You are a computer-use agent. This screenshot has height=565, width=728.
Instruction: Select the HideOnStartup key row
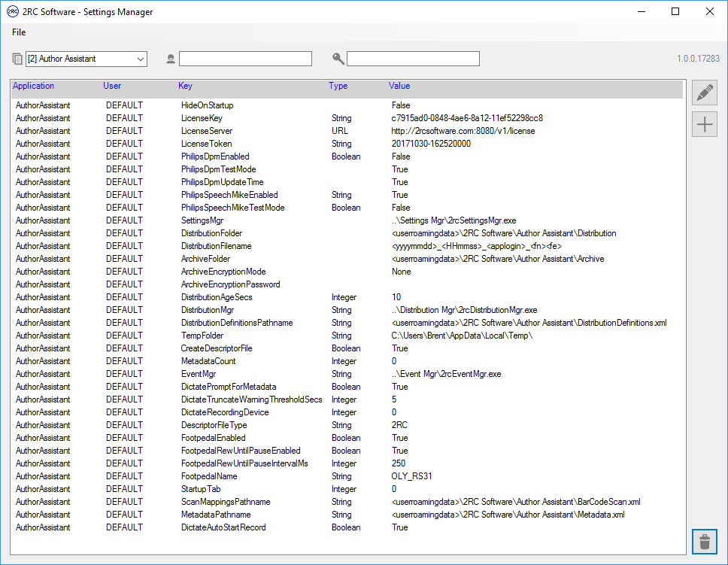pos(207,105)
